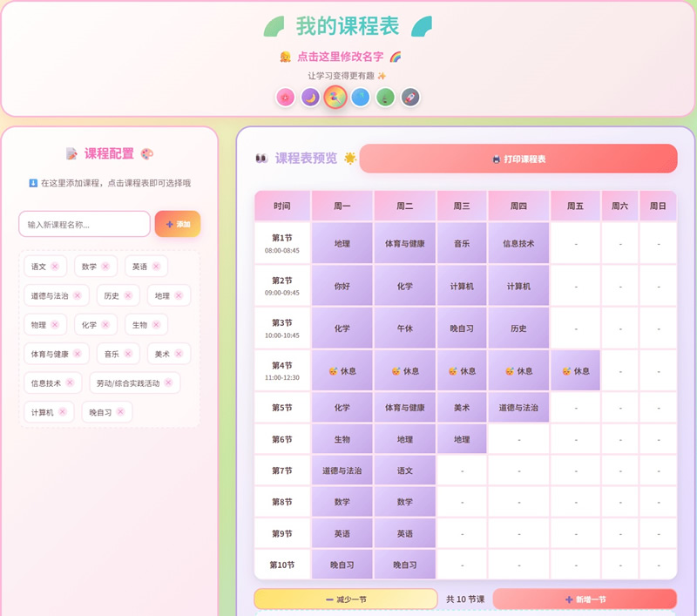This screenshot has width=697, height=616.
Task: Open the empty Friday first period cell
Action: [575, 244]
